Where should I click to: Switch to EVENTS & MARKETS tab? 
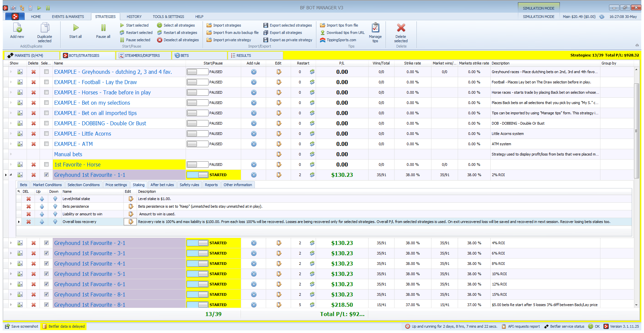pos(68,17)
